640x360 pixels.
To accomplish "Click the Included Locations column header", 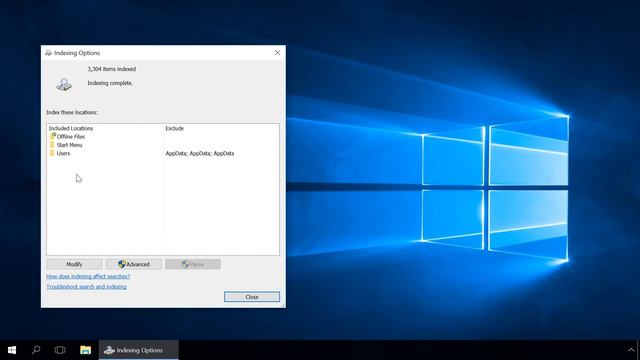I will pyautogui.click(x=71, y=128).
